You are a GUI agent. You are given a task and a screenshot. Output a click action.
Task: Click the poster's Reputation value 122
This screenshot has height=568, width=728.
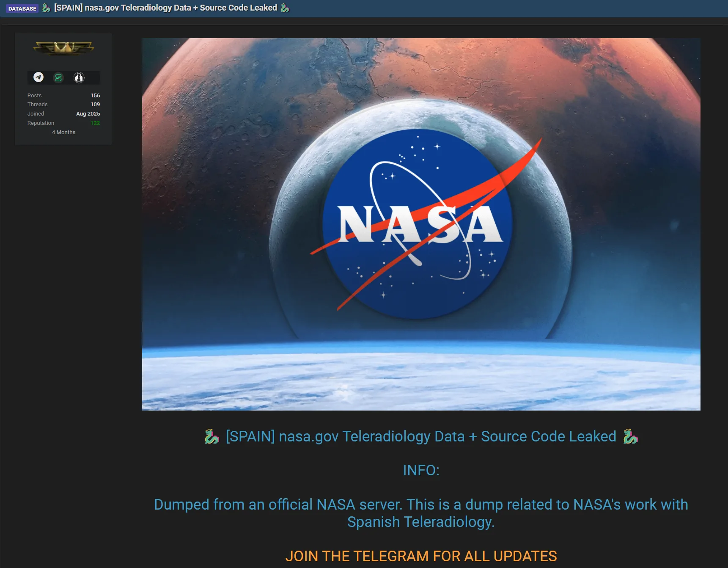[x=95, y=123]
